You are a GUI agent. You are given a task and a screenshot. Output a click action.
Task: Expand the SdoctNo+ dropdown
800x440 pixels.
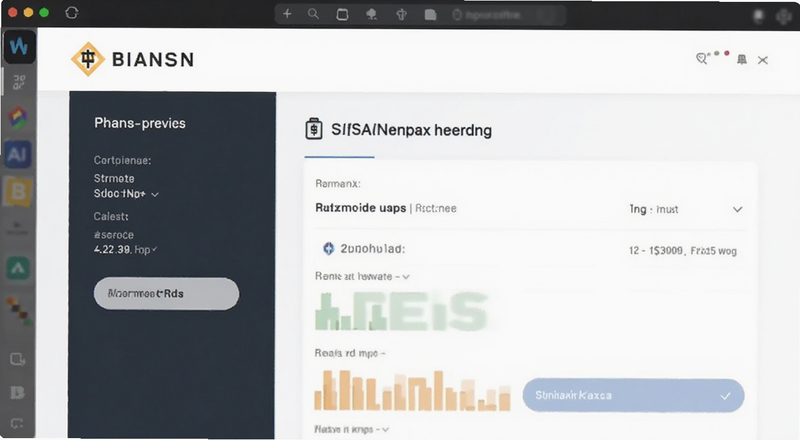tap(126, 194)
